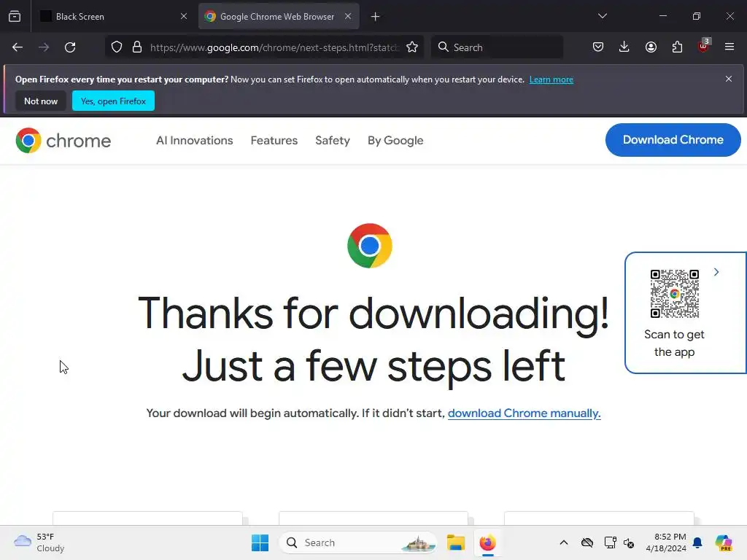Open clock showing 8:52 PM
The width and height of the screenshot is (747, 560).
coord(666,542)
